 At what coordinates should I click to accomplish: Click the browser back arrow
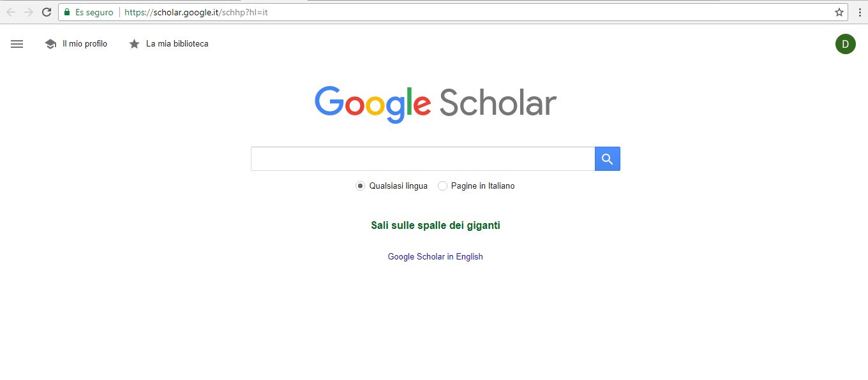pyautogui.click(x=11, y=12)
